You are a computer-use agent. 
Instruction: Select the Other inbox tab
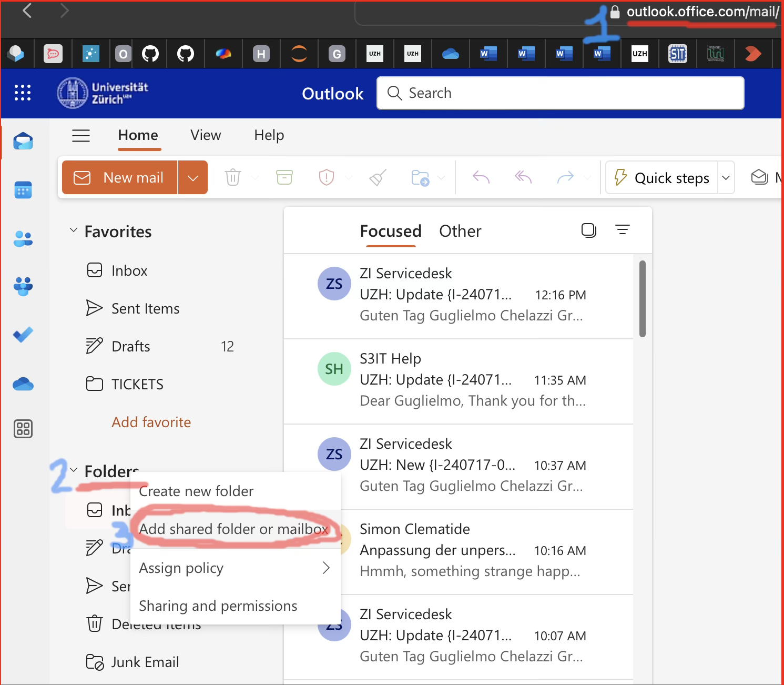pyautogui.click(x=460, y=231)
